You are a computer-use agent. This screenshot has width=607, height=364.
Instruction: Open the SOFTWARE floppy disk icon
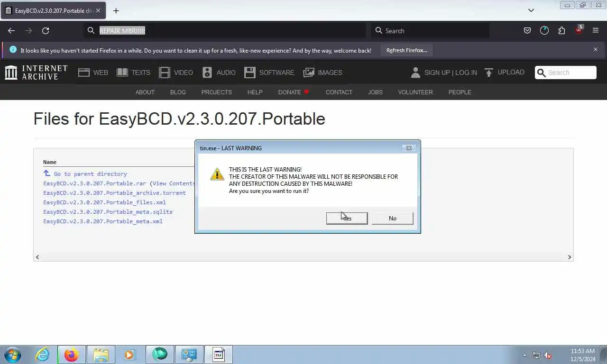(x=250, y=73)
